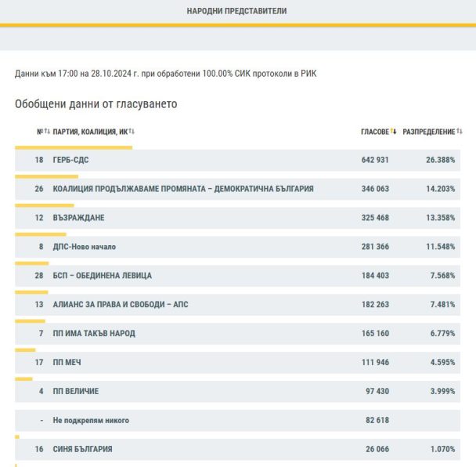Sort table by ГЛАСОВЕ column header text
The width and height of the screenshot is (476, 467).
(x=374, y=132)
